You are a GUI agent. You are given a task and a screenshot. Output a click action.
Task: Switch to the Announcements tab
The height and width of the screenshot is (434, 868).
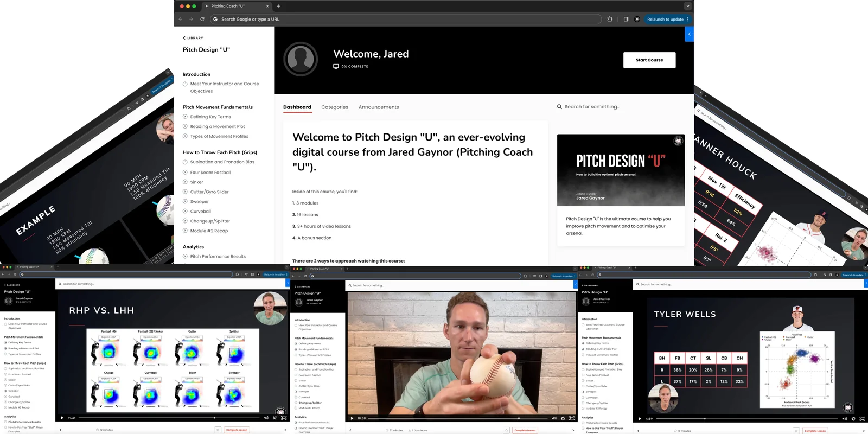[379, 107]
